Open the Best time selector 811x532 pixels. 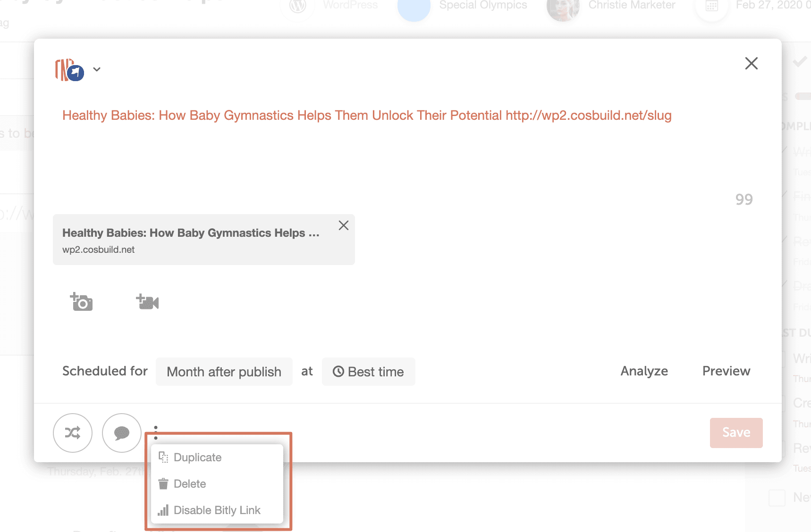click(x=368, y=372)
